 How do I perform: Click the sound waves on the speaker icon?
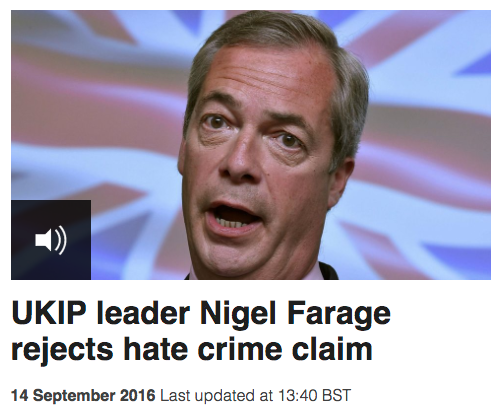(x=61, y=240)
